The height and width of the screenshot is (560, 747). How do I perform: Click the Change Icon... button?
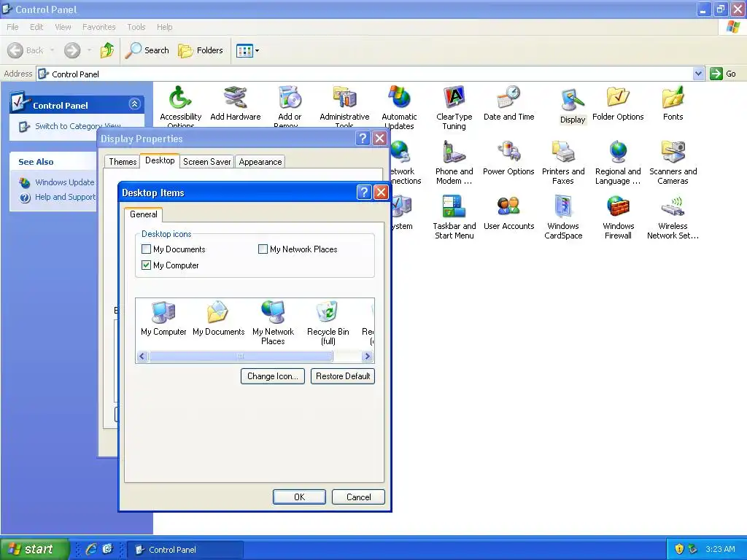(x=273, y=376)
